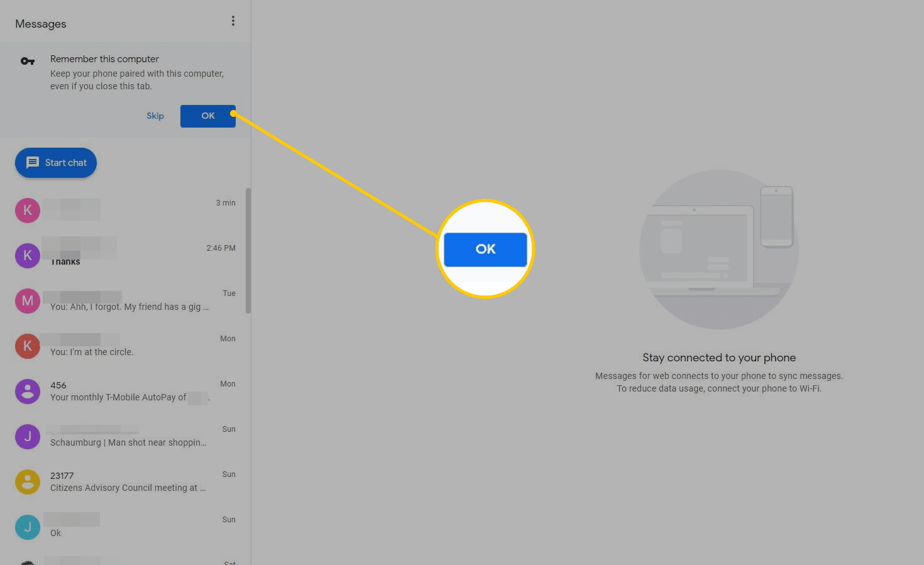The height and width of the screenshot is (565, 924).
Task: Click the M avatar for the Tue conversation
Action: click(x=28, y=300)
